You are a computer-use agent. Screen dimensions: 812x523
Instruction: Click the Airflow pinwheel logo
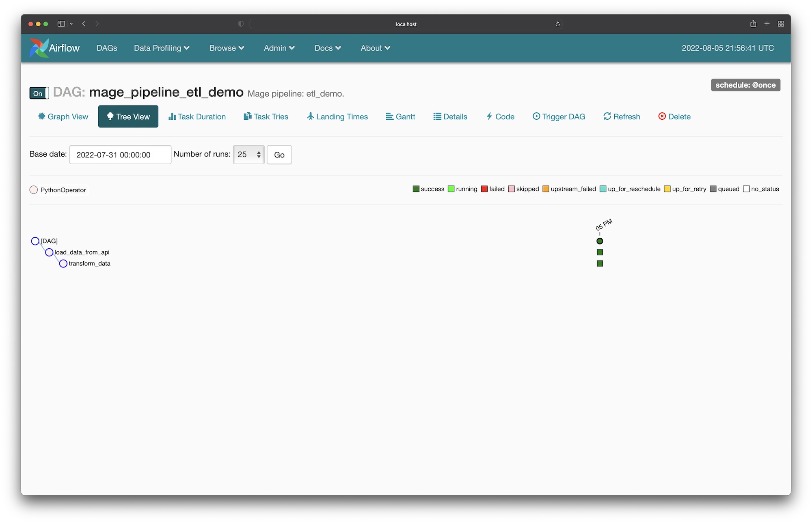pos(39,48)
